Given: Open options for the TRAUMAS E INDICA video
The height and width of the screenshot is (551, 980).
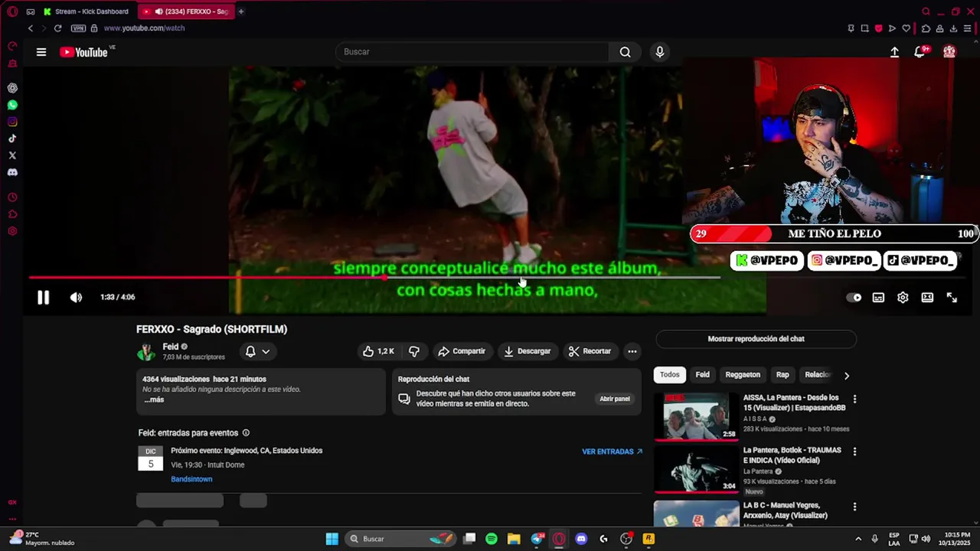Looking at the screenshot, I should [x=854, y=452].
